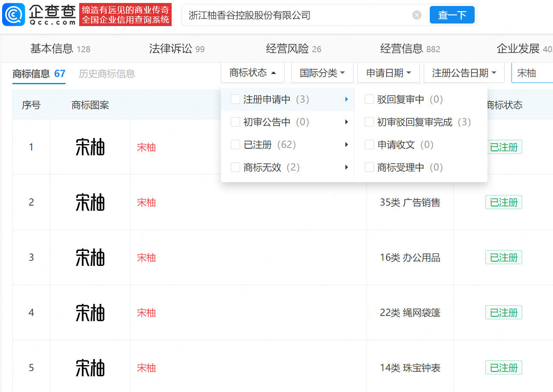Click the 宋柚 trademark image in row 1

pos(90,147)
